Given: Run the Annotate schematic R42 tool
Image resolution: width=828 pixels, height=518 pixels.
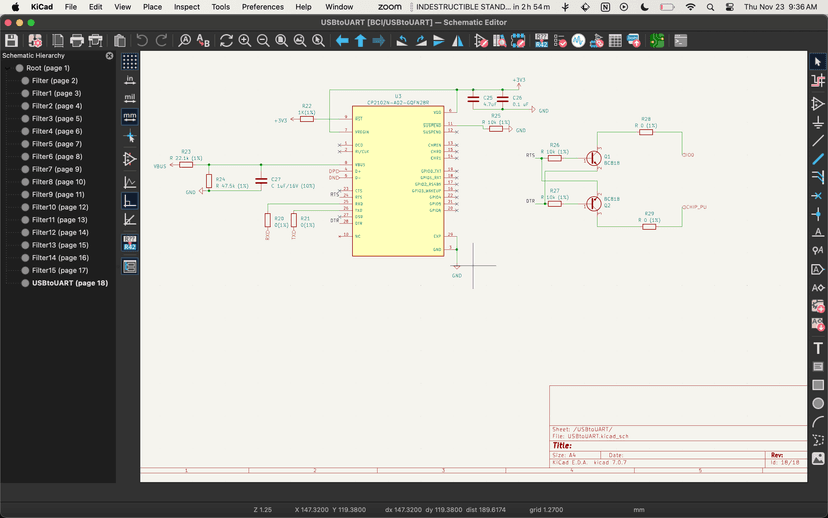Looking at the screenshot, I should click(541, 41).
